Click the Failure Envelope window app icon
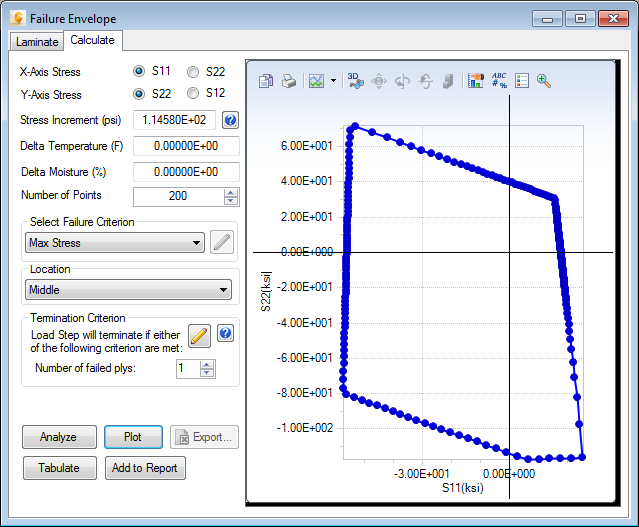 tap(18, 18)
